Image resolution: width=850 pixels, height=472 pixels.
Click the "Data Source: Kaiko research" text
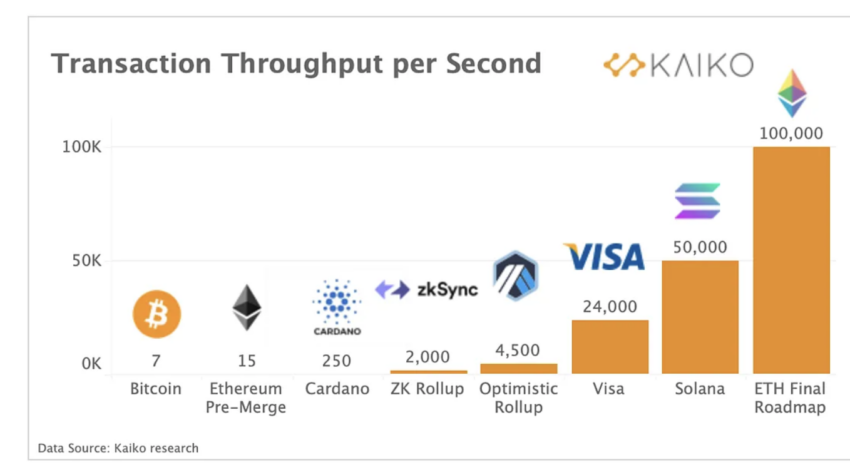pos(118,448)
